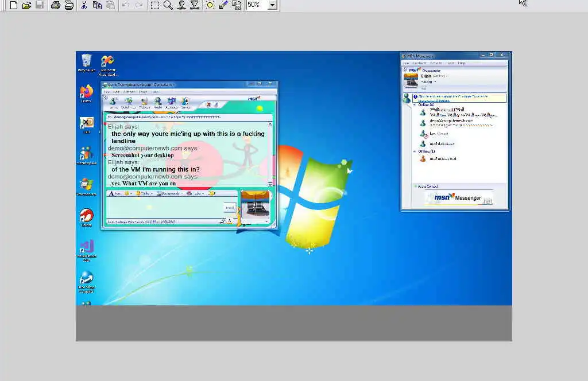
Task: Select the pen annotation tool icon
Action: [x=223, y=5]
